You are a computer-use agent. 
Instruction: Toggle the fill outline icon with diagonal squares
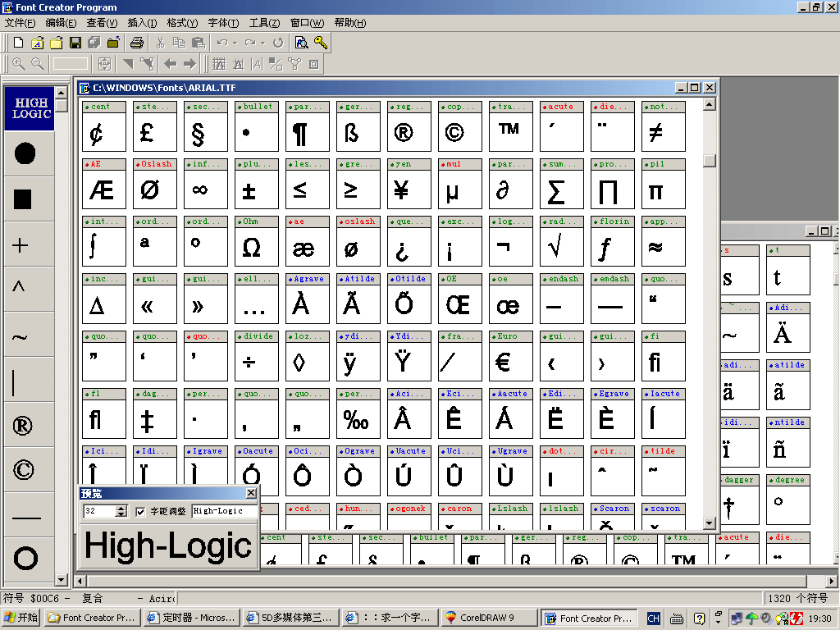click(x=276, y=64)
